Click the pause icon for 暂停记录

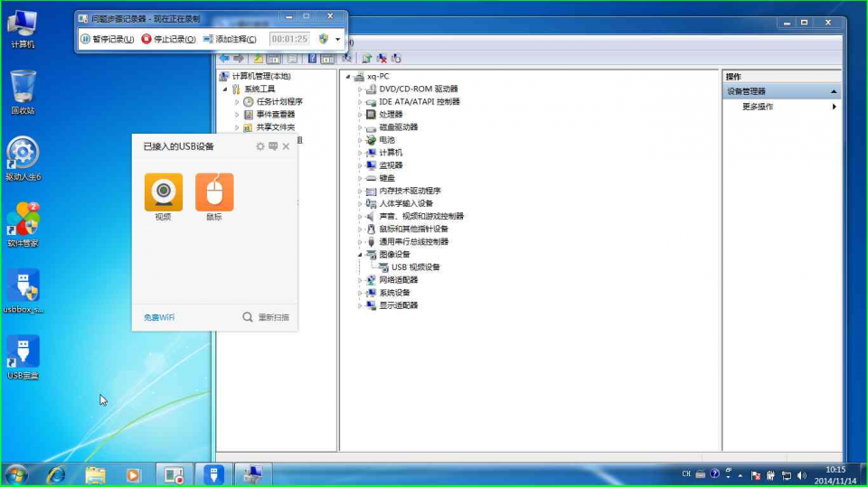click(x=85, y=39)
